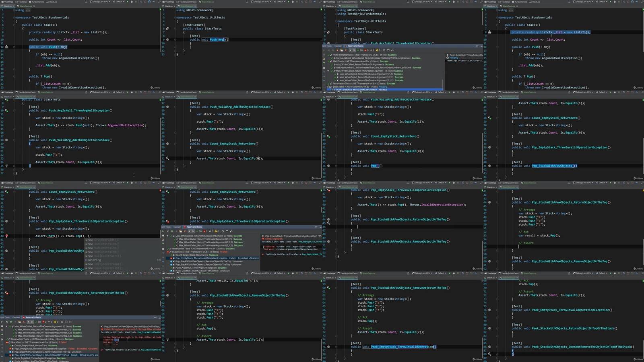This screenshot has height=362, width=644.
Task: Toggle total tests filter showing 29
Action: pyautogui.click(x=353, y=50)
